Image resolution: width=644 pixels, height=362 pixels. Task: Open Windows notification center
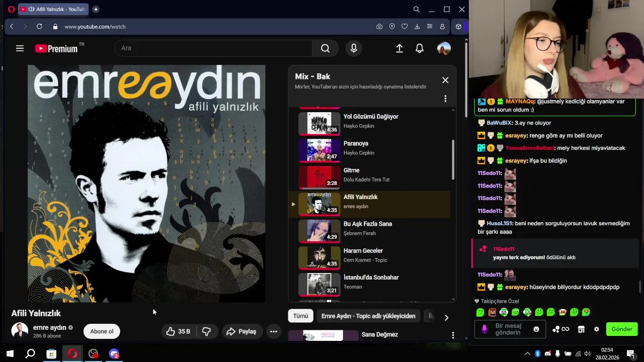(x=630, y=354)
